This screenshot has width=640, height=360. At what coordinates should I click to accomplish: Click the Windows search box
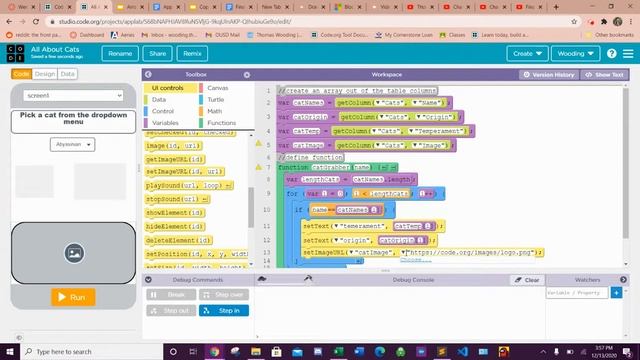(91, 351)
